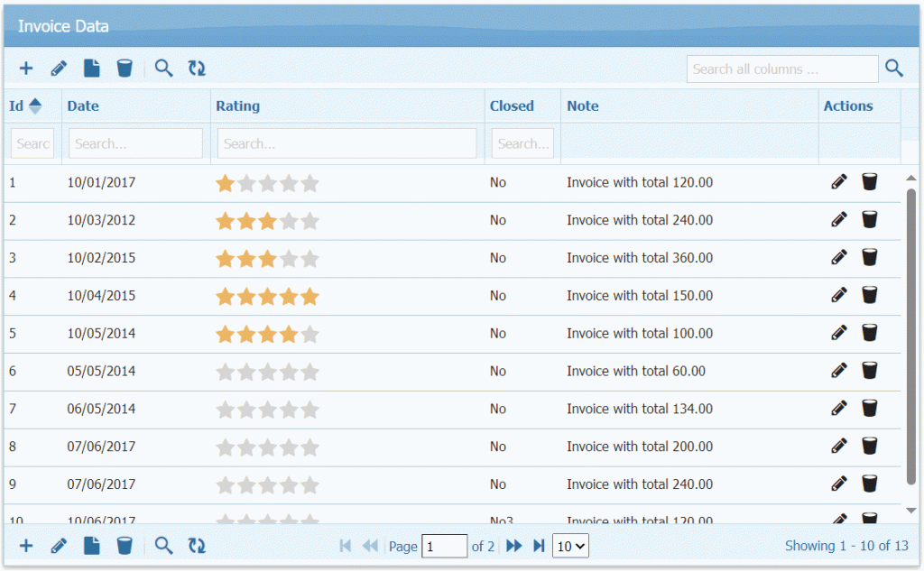Screen dimensions: 924x571
Task: Click magnifier beside Search all columns field
Action: [x=893, y=69]
